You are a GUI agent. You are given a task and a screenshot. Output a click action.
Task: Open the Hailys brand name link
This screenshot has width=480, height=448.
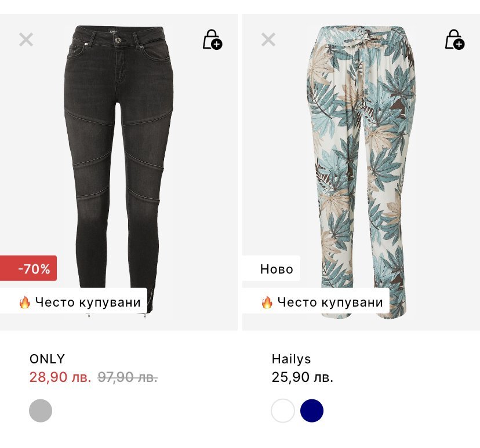click(x=291, y=359)
